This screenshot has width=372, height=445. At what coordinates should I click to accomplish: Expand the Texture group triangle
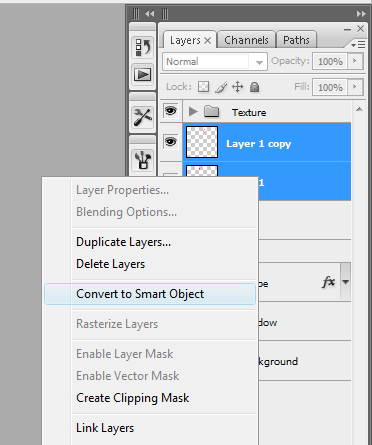(193, 111)
